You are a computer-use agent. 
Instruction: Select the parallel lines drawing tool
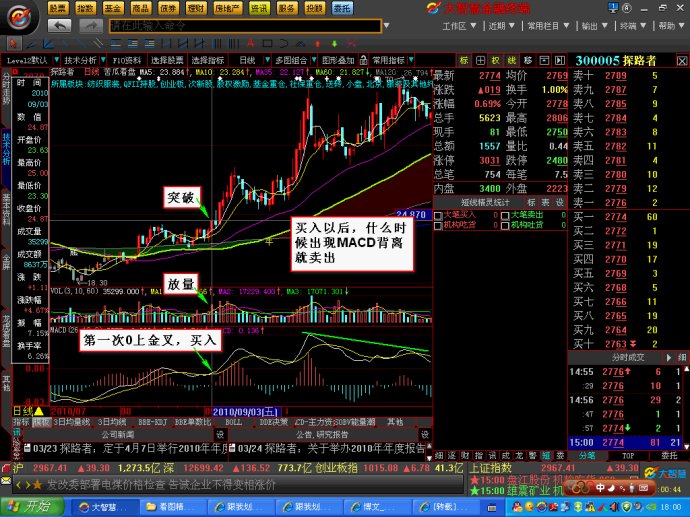click(96, 44)
